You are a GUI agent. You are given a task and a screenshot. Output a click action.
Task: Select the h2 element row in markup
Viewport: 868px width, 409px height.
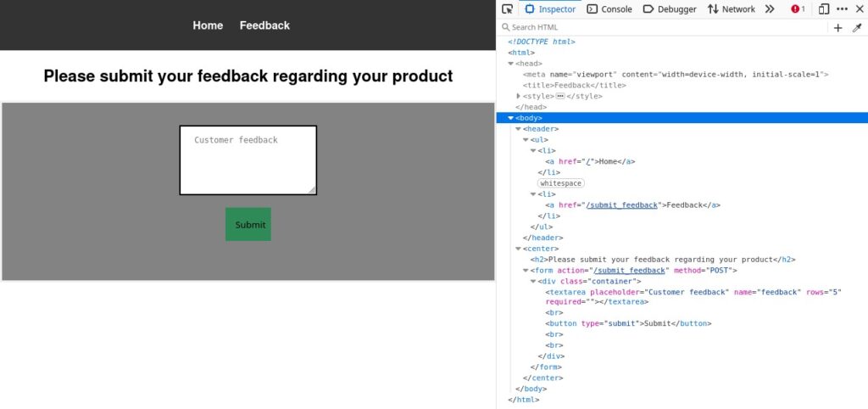coord(663,260)
